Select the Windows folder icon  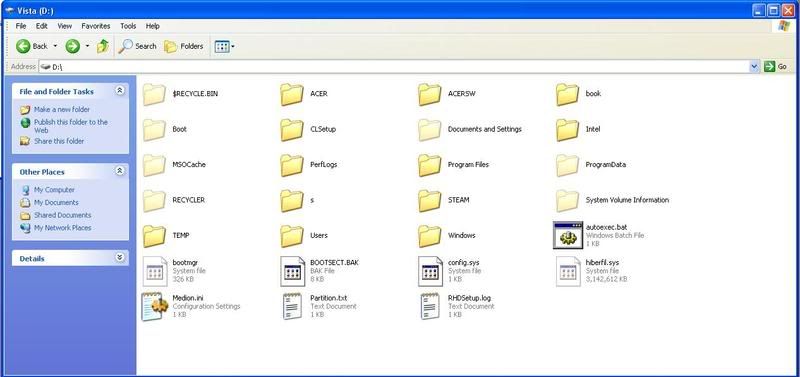click(x=430, y=236)
